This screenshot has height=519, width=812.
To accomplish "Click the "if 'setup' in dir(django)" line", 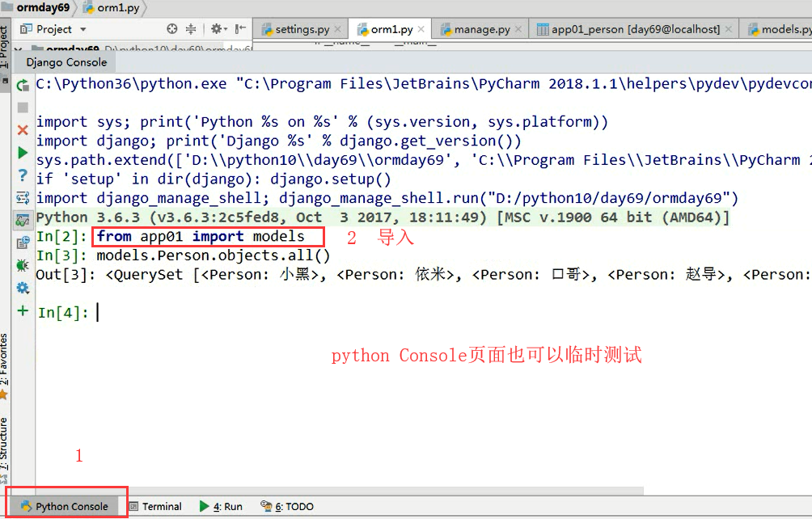I will point(214,179).
